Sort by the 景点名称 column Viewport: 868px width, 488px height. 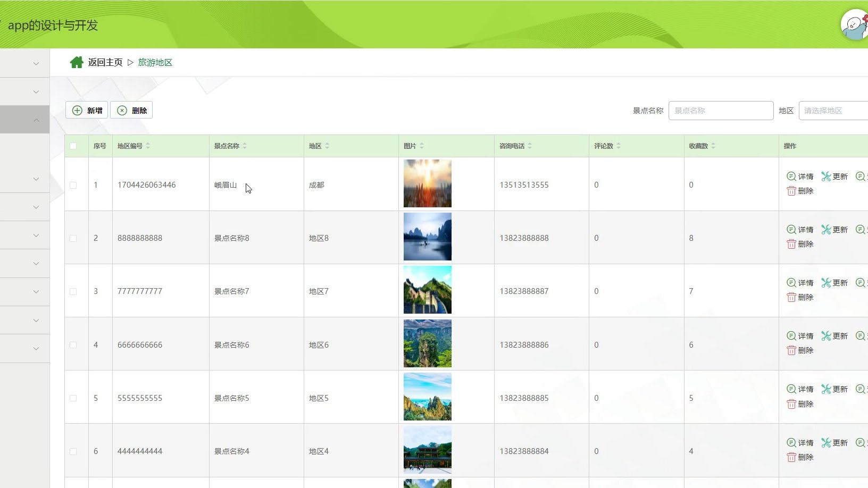[x=245, y=146]
